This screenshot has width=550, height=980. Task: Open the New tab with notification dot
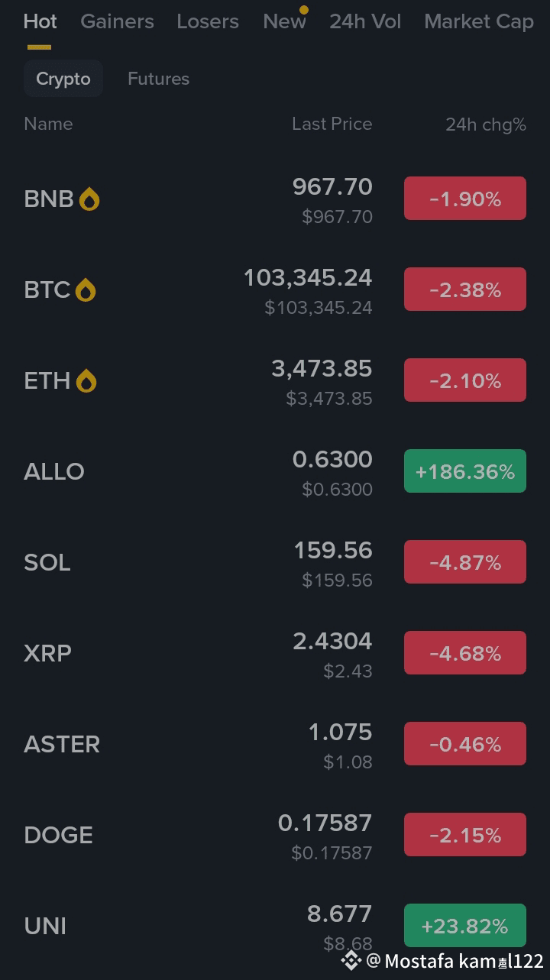pyautogui.click(x=285, y=21)
